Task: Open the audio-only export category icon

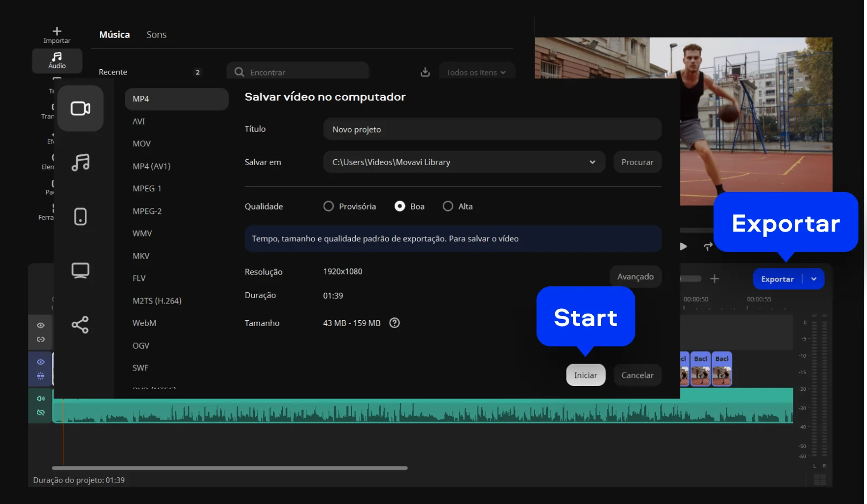Action: (x=80, y=162)
